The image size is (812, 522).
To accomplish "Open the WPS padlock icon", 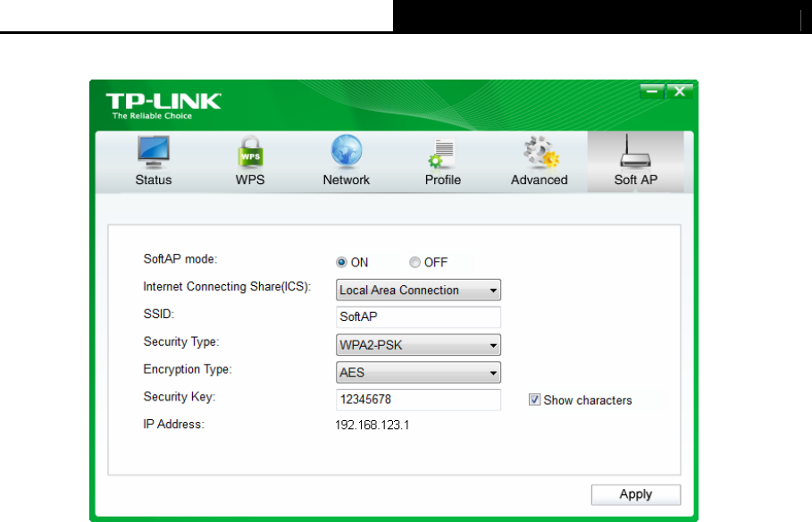I will tap(251, 152).
